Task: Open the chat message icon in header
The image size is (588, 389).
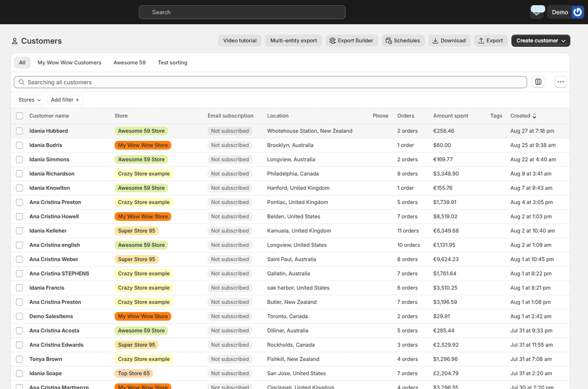Action: pos(537,11)
